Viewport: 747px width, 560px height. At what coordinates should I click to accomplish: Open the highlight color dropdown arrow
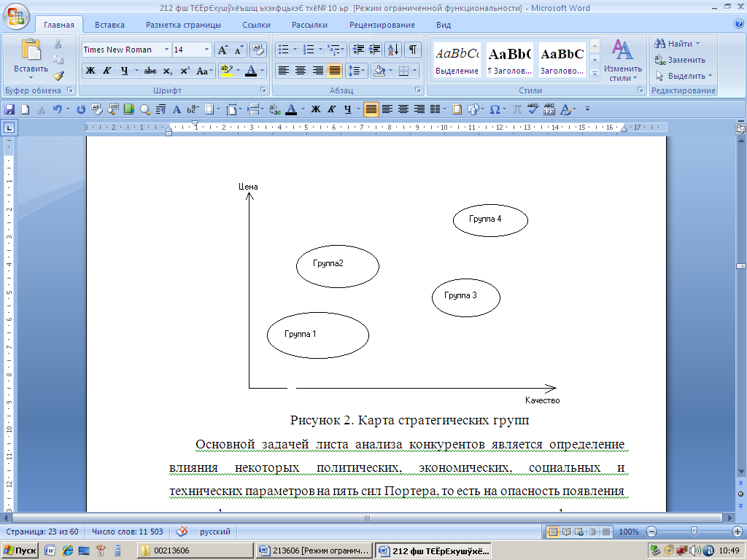click(239, 71)
